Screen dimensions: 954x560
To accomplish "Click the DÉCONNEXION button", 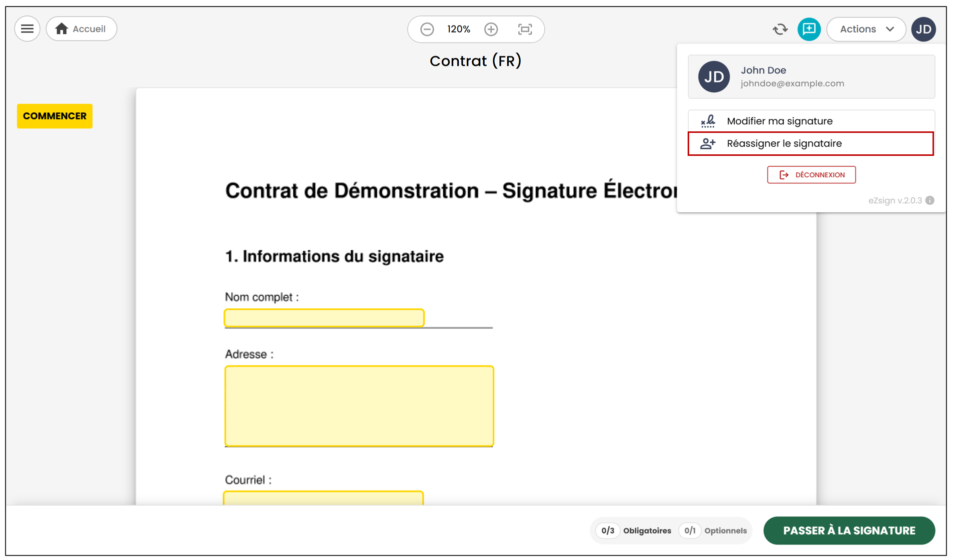I will point(811,175).
